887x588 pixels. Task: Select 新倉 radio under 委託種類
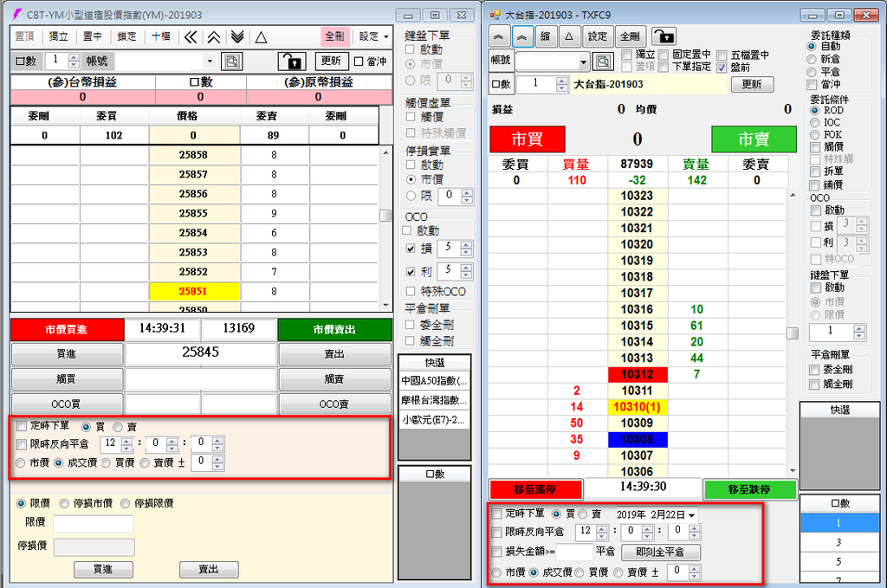[812, 59]
